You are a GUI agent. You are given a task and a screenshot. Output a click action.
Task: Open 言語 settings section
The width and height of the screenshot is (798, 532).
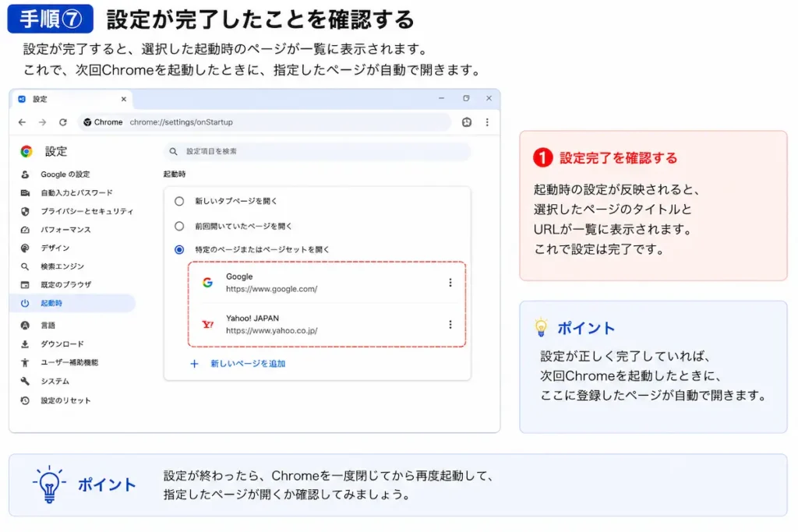48,325
